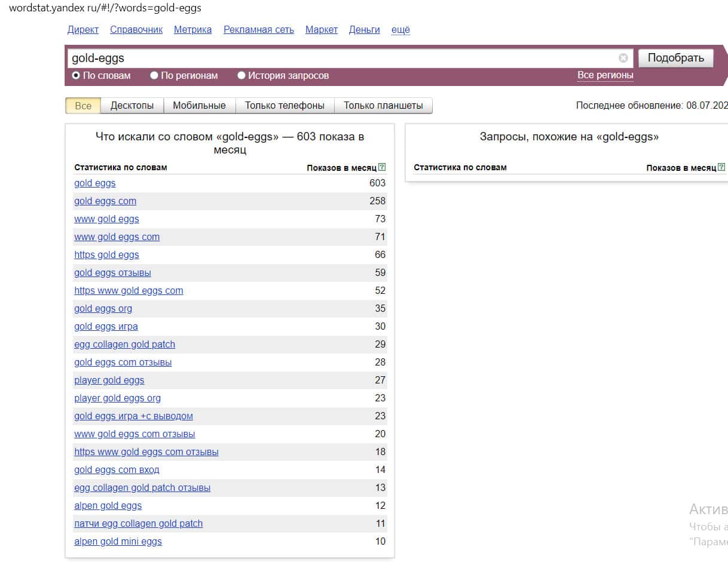Image resolution: width=728 pixels, height=562 pixels.
Task: Click help icon beside left 'Показов в месяц'
Action: (382, 168)
